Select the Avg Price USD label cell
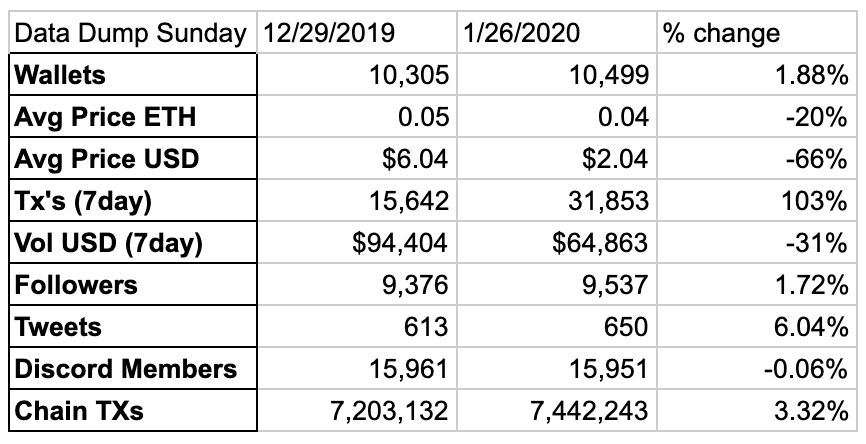Image resolution: width=866 pixels, height=444 pixels. 133,158
